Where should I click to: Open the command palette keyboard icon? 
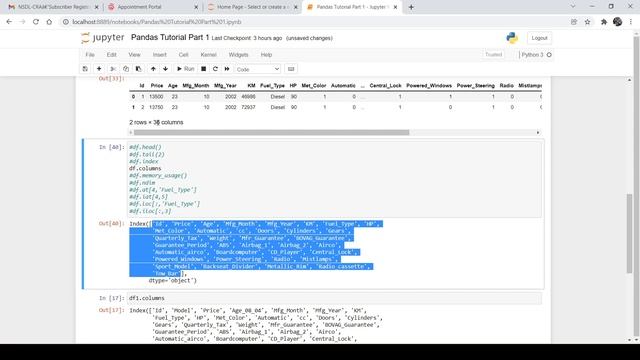click(291, 69)
